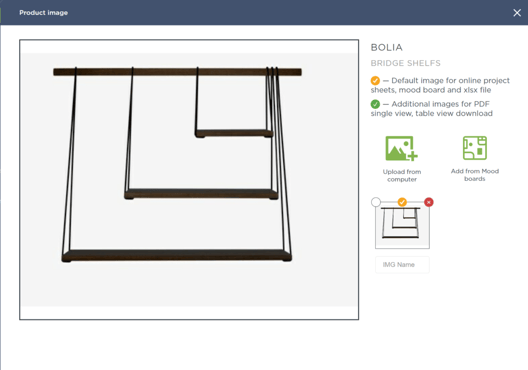The width and height of the screenshot is (528, 370).
Task: Click the "Add from Mood boards" text label
Action: click(475, 175)
